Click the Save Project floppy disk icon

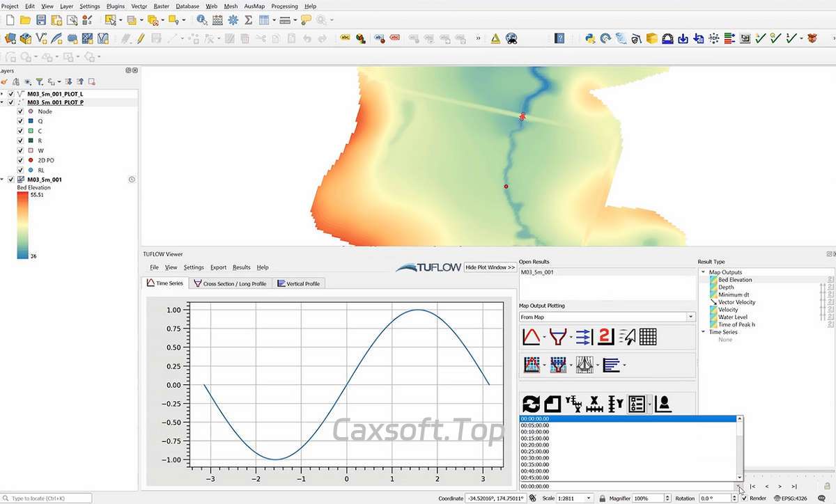[41, 20]
